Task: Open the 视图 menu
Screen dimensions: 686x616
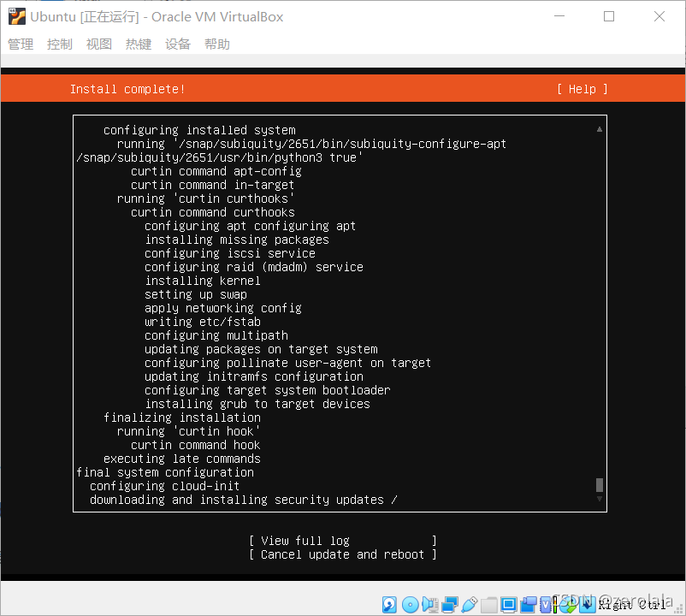Action: click(x=99, y=44)
